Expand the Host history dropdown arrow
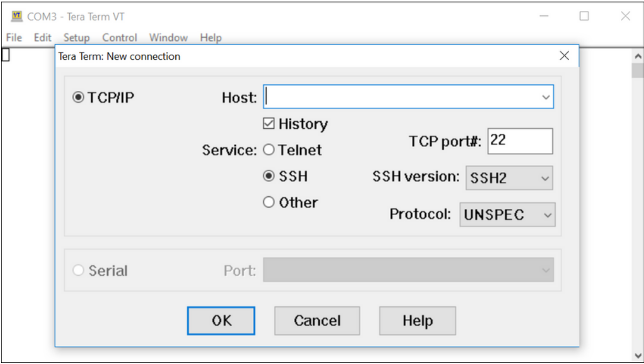This screenshot has height=364, width=644. [546, 97]
